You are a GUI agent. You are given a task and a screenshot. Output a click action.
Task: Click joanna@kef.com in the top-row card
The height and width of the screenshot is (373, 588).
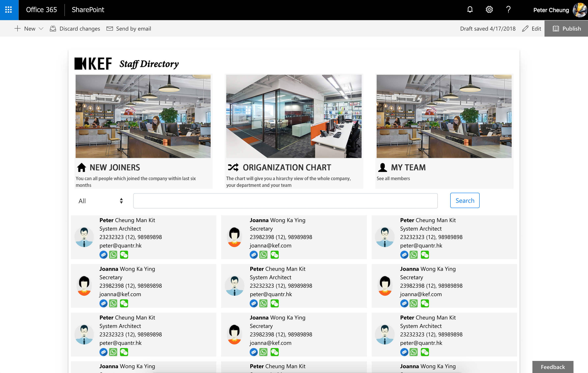tap(271, 245)
